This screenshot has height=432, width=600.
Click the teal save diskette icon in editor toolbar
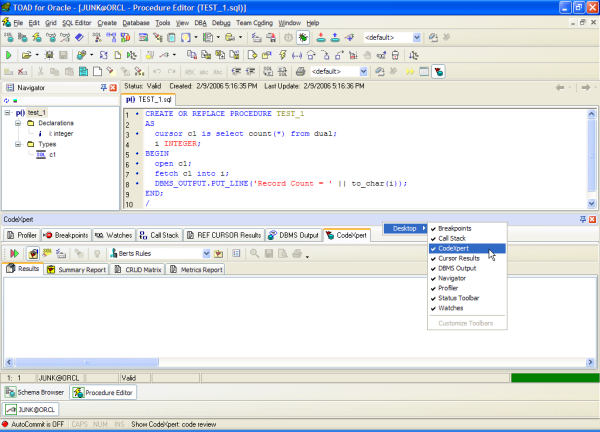83,72
